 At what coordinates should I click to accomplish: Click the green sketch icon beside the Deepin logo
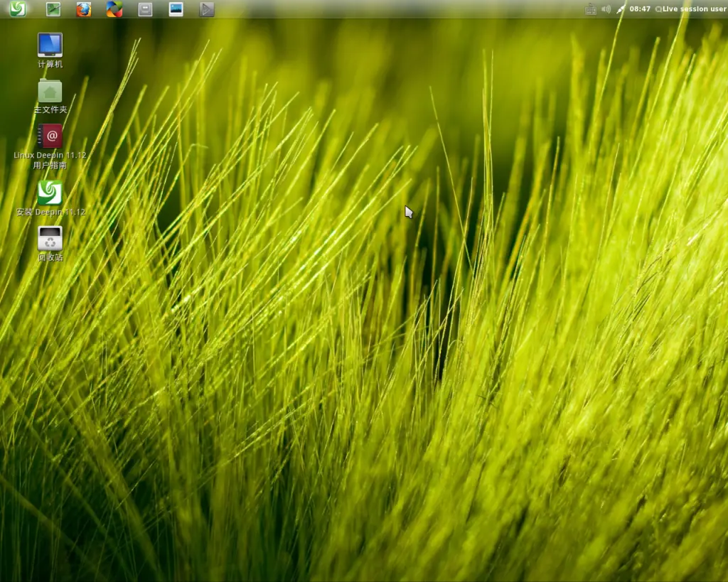pos(53,9)
